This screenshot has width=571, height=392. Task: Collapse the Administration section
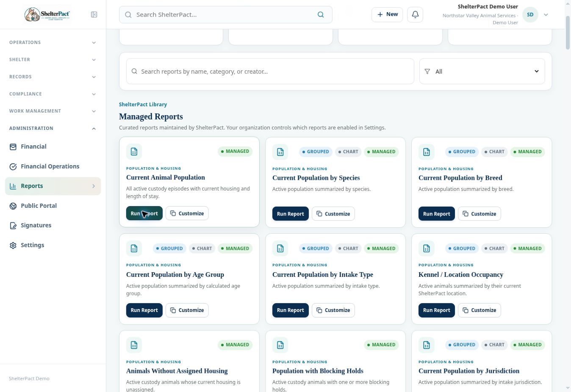click(53, 128)
